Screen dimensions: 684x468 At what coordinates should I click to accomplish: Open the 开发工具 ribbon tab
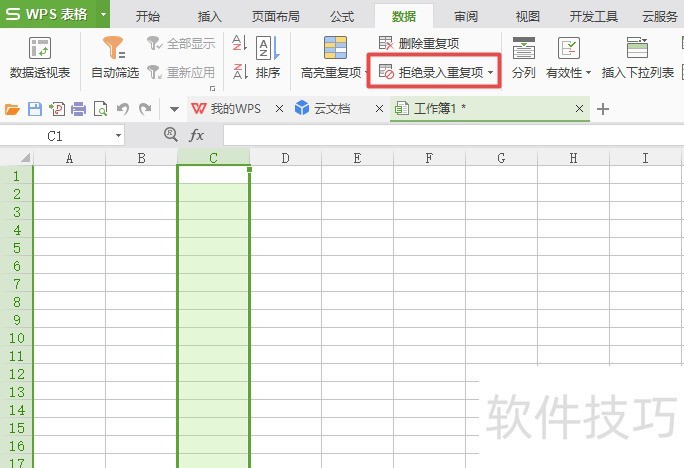pos(594,17)
